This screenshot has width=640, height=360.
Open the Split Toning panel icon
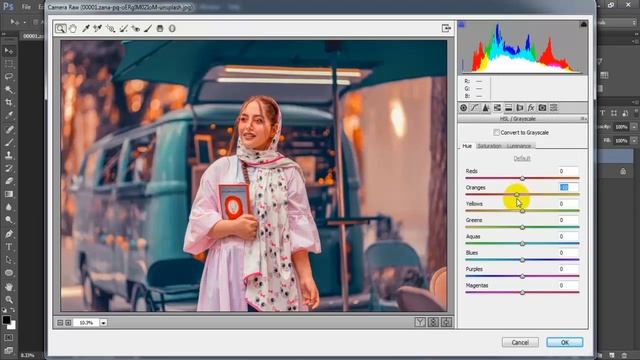click(509, 108)
